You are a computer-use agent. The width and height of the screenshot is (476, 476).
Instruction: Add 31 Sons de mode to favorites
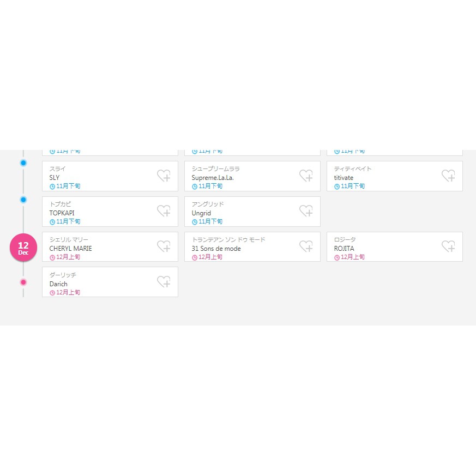[306, 246]
